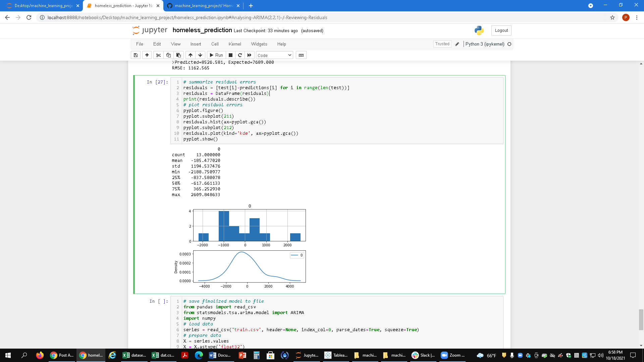Screen dimensions: 644x362
Task: Switch to the GitHub machine_learning_project tab
Action: pyautogui.click(x=203, y=6)
